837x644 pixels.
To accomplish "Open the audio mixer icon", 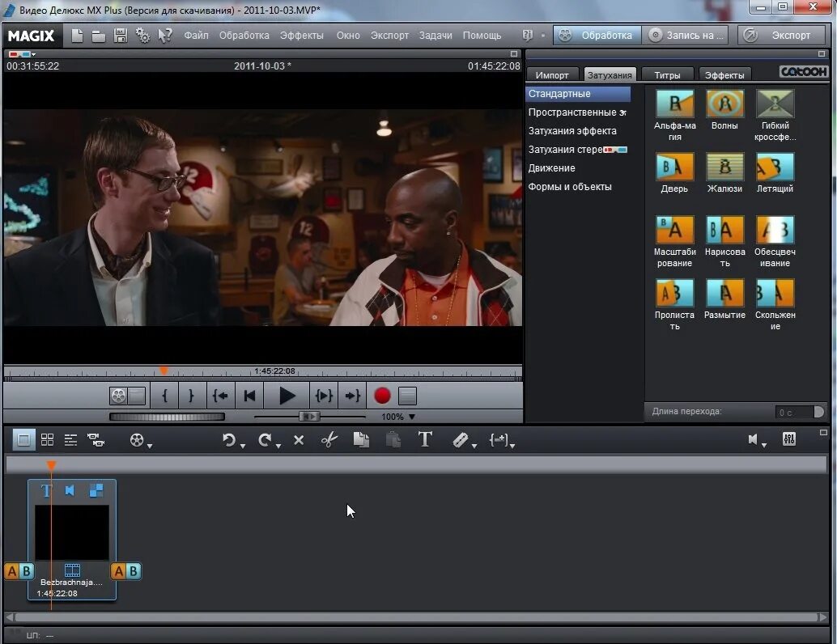I will point(789,439).
